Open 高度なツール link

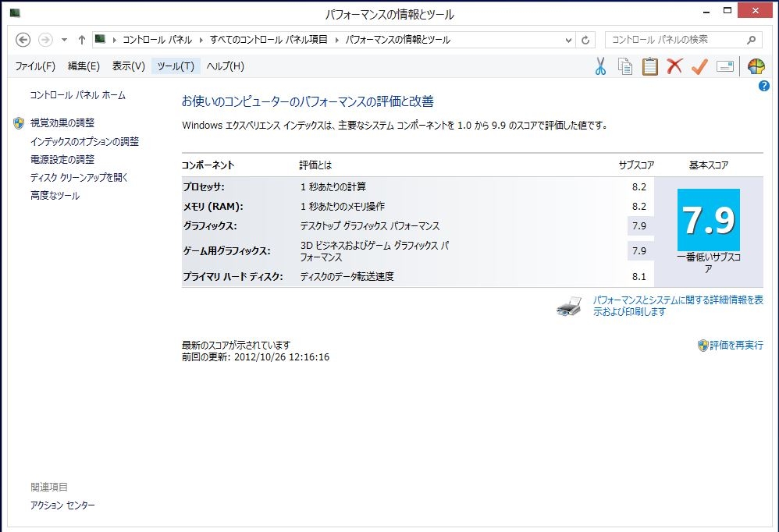[x=55, y=196]
